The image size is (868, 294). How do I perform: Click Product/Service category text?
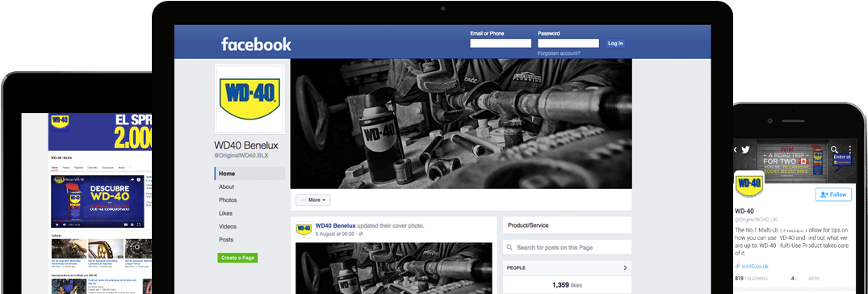pyautogui.click(x=528, y=225)
